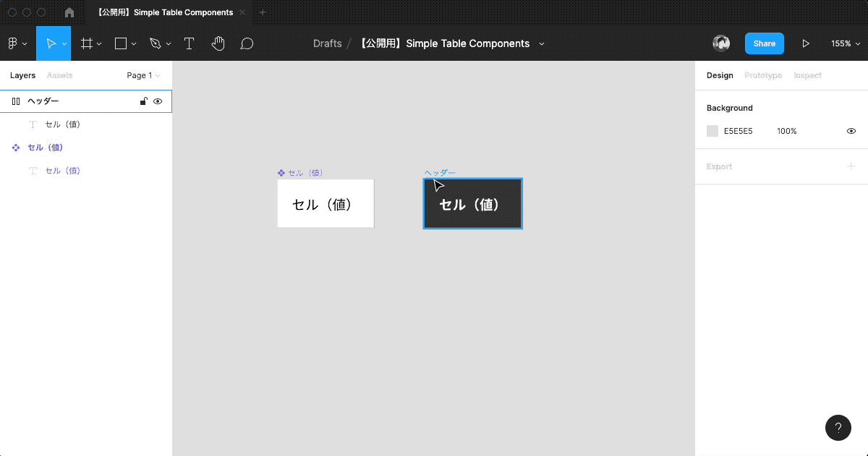
Task: Switch to the Assets tab
Action: (60, 75)
